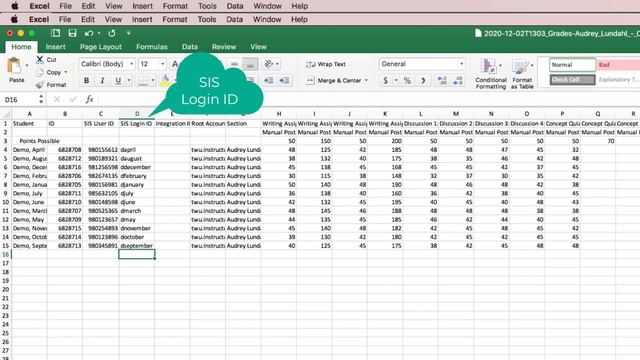Open Conditional Formatting

click(491, 73)
